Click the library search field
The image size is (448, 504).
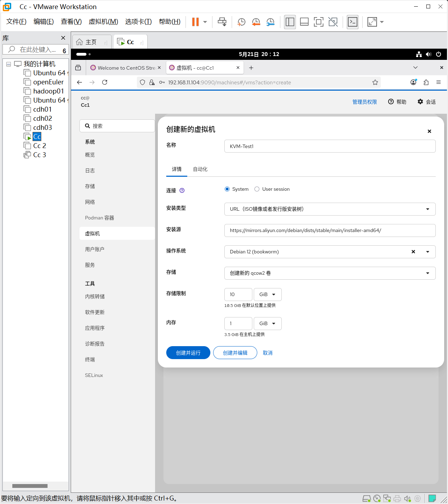coord(35,50)
